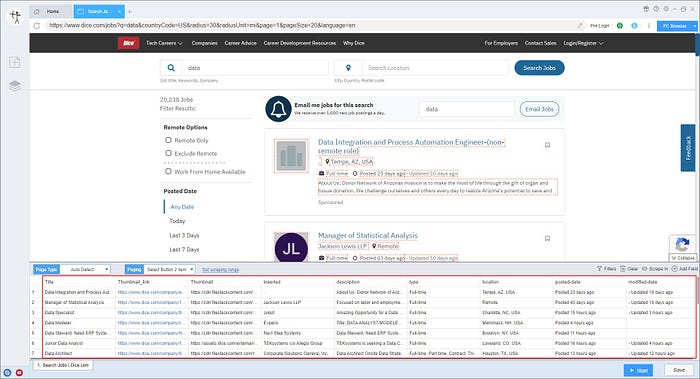Filter posted date by Today
Screen dimensions: 700x379
tap(177, 221)
